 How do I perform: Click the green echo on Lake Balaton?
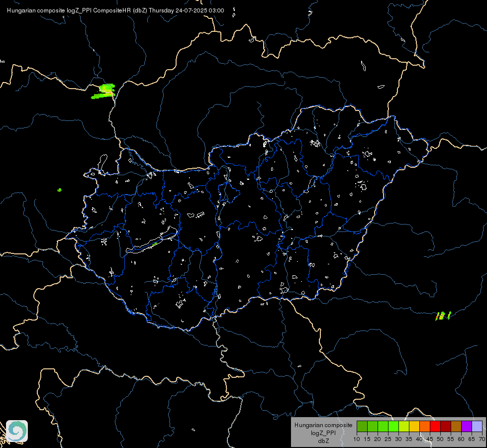(x=154, y=244)
